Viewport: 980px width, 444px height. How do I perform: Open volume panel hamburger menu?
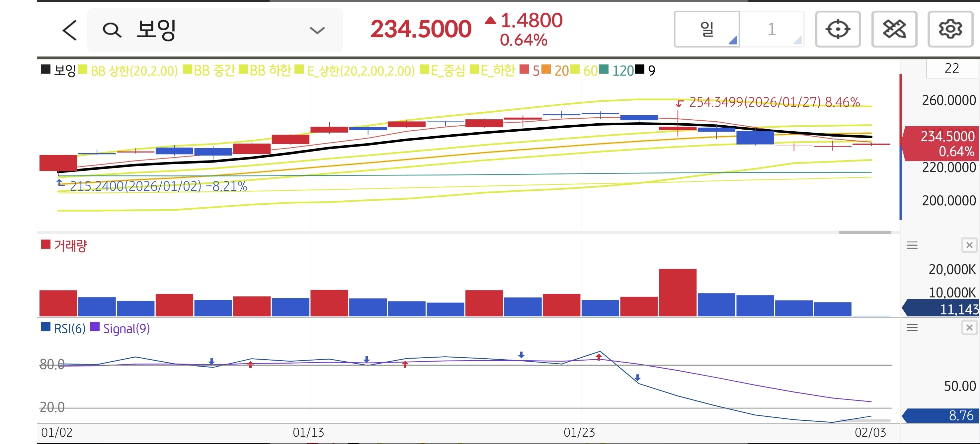pyautogui.click(x=912, y=245)
